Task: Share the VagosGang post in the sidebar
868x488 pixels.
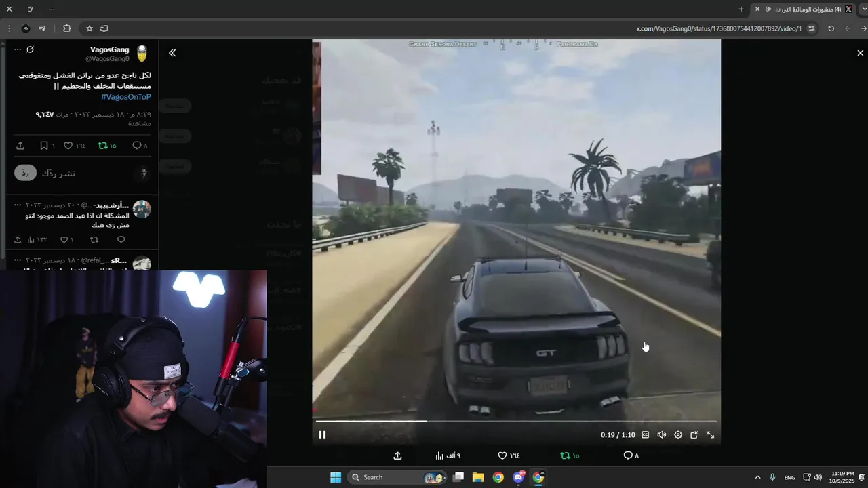Action: click(20, 146)
